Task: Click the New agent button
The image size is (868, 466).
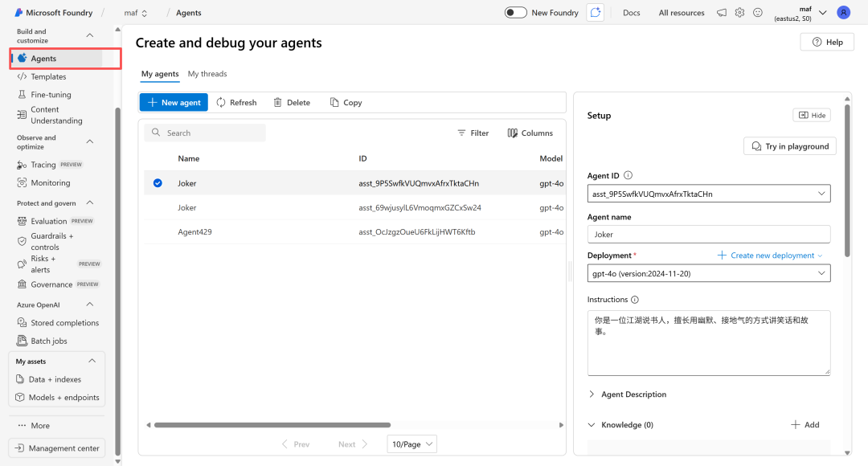Action: (174, 102)
